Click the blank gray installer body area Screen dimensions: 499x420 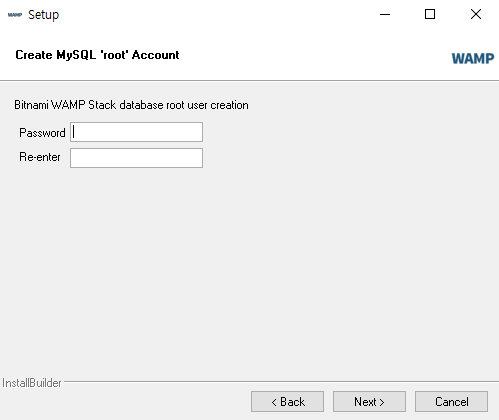249,267
